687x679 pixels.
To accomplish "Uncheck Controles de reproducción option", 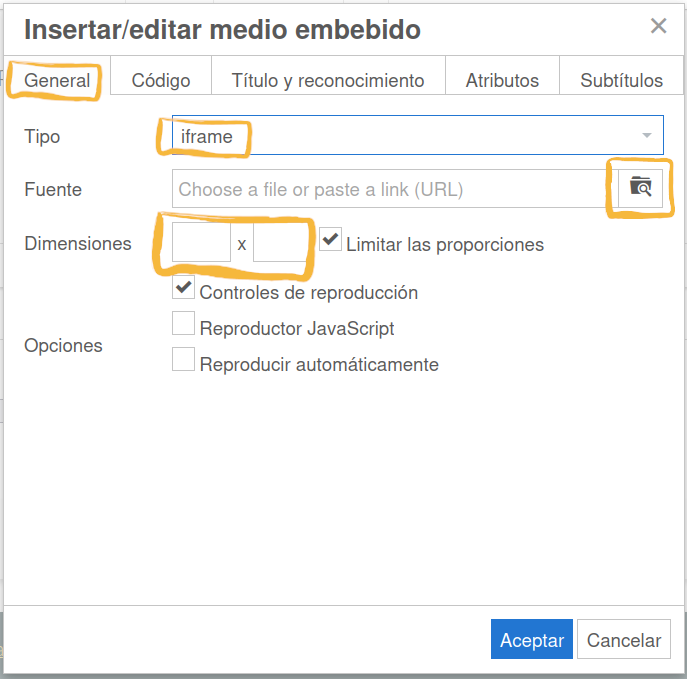I will (184, 290).
